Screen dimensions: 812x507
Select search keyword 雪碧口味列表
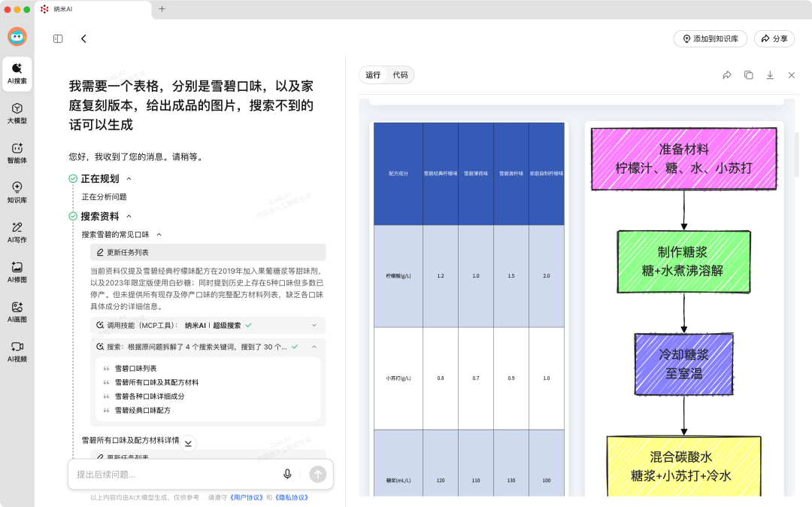coord(135,368)
